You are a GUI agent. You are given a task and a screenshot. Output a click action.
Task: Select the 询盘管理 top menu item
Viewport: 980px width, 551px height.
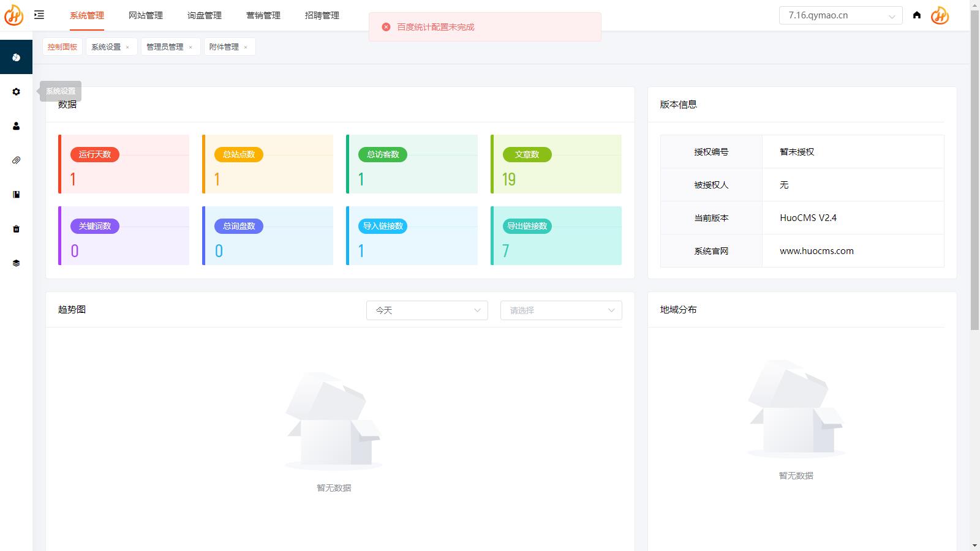pyautogui.click(x=205, y=15)
